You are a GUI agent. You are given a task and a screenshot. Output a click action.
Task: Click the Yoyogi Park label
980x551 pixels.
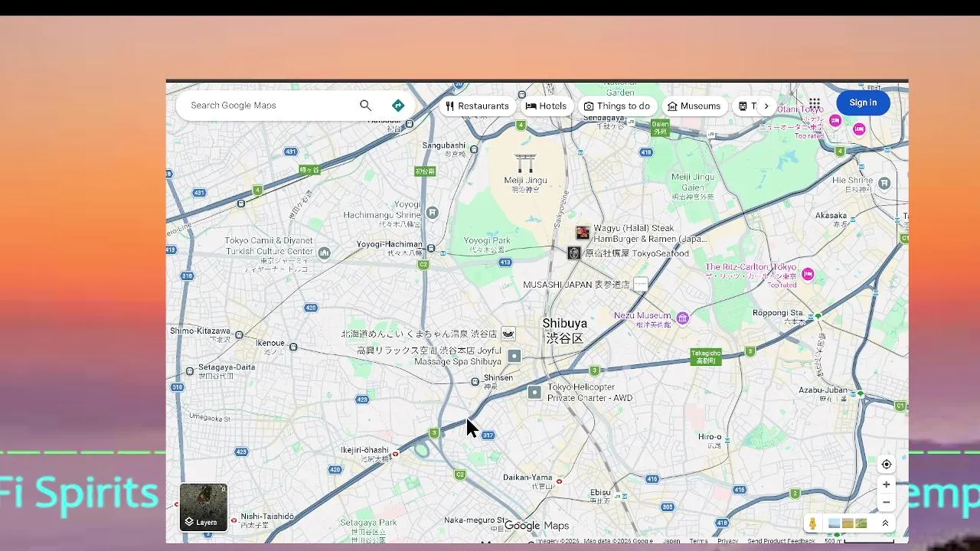point(487,244)
